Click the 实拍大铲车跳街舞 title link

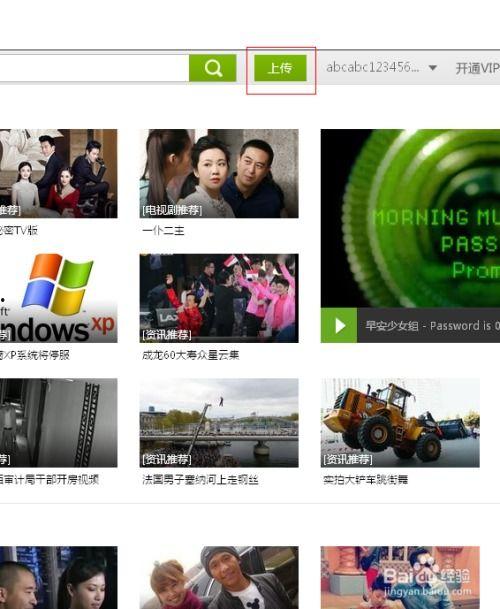click(366, 480)
